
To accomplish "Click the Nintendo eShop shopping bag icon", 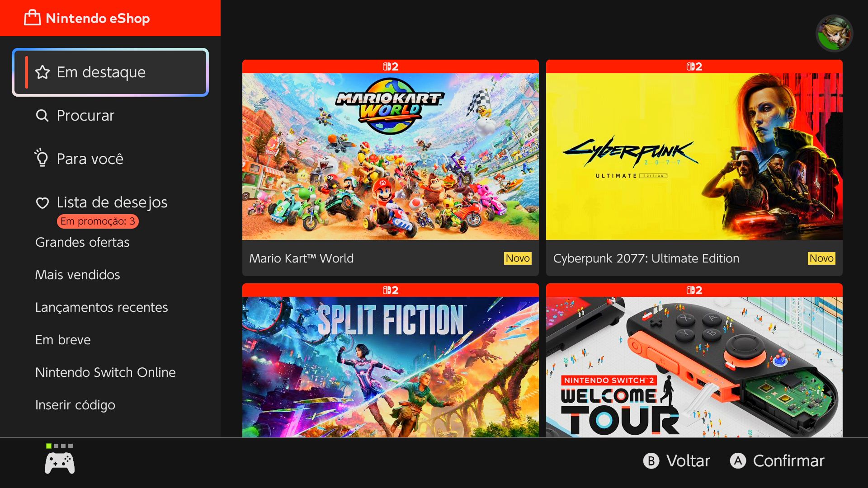I will pos(32,18).
